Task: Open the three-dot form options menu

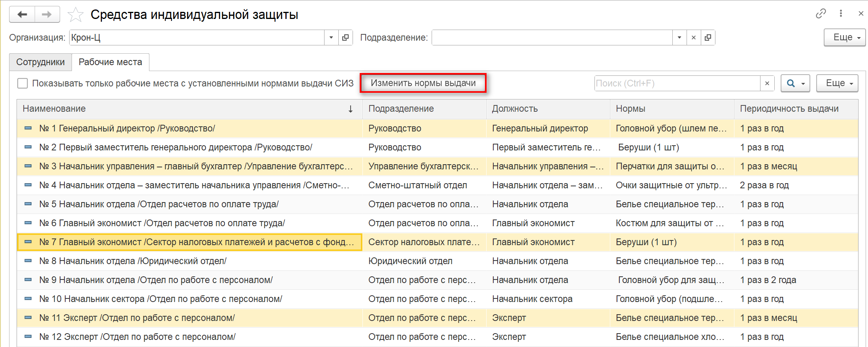Action: point(841,14)
